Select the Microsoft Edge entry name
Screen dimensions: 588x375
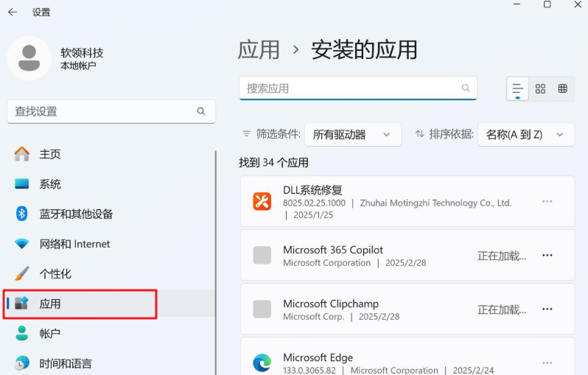tap(318, 357)
